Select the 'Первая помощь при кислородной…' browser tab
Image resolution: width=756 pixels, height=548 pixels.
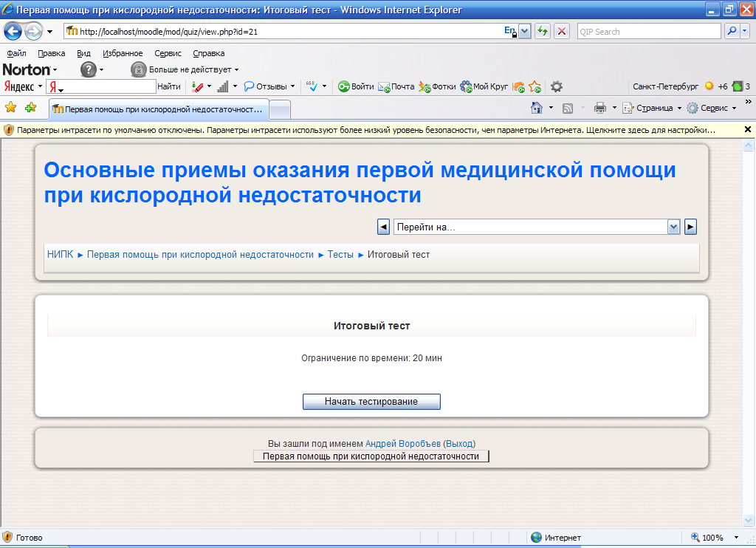(x=159, y=109)
